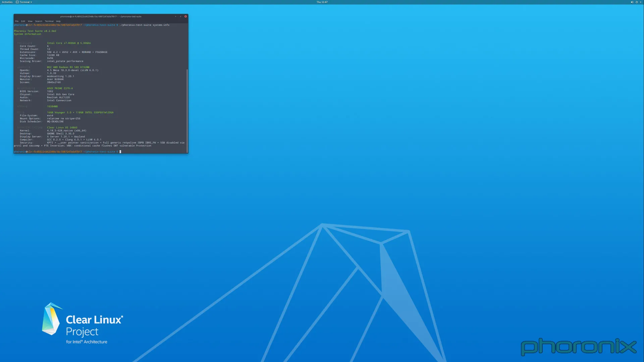Viewport: 644px width, 362px height.
Task: Open the Help menu in terminal
Action: pos(58,21)
